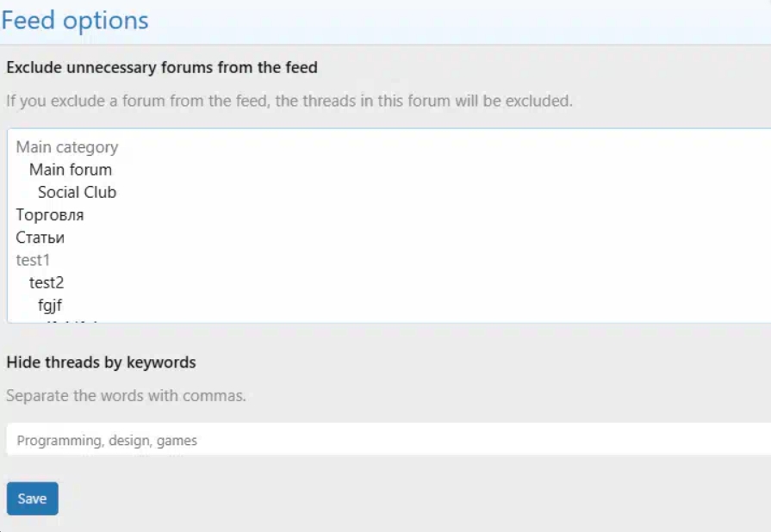The image size is (771, 532).
Task: Choose Social Club from the forum list
Action: pyautogui.click(x=77, y=192)
